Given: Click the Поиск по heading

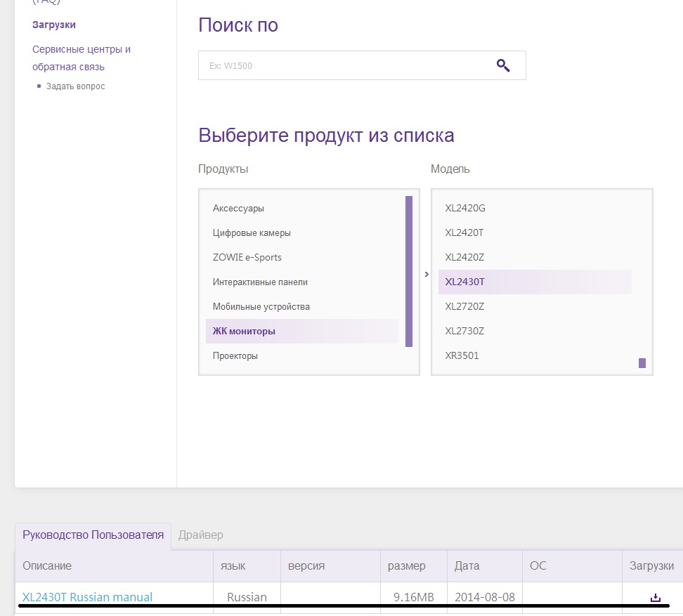Looking at the screenshot, I should (238, 25).
